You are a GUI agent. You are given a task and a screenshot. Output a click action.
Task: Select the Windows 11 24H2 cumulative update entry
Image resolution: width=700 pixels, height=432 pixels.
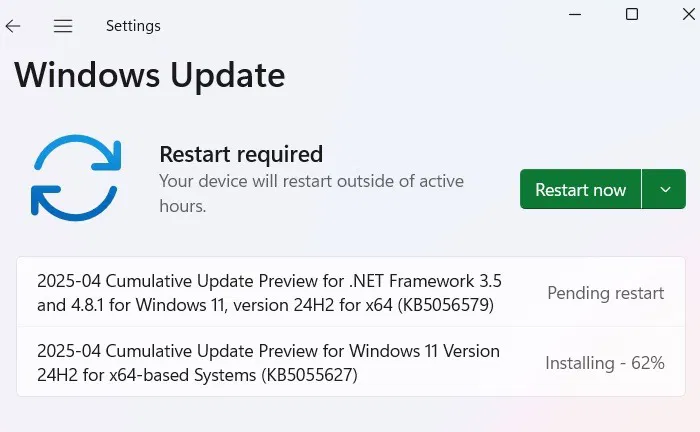pos(351,362)
